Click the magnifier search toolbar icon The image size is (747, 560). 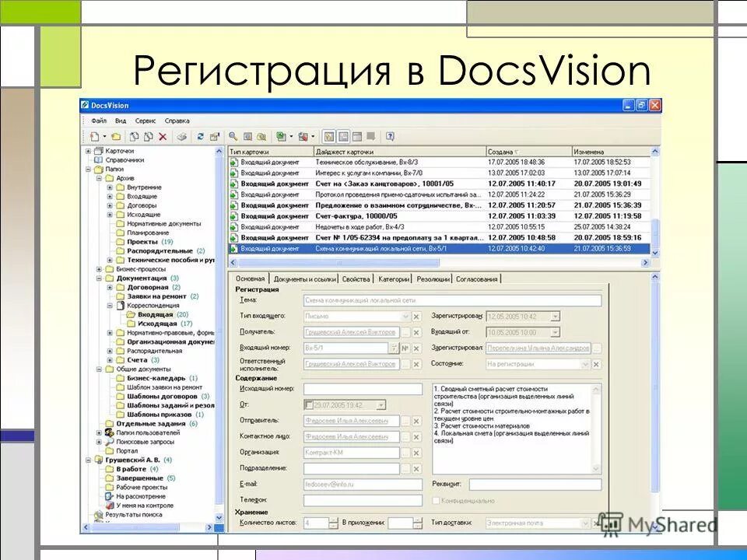pyautogui.click(x=233, y=137)
